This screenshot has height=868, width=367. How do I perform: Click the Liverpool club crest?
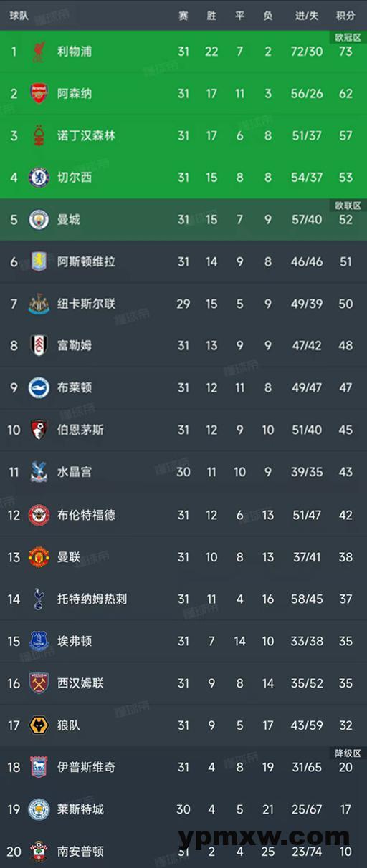click(x=39, y=52)
